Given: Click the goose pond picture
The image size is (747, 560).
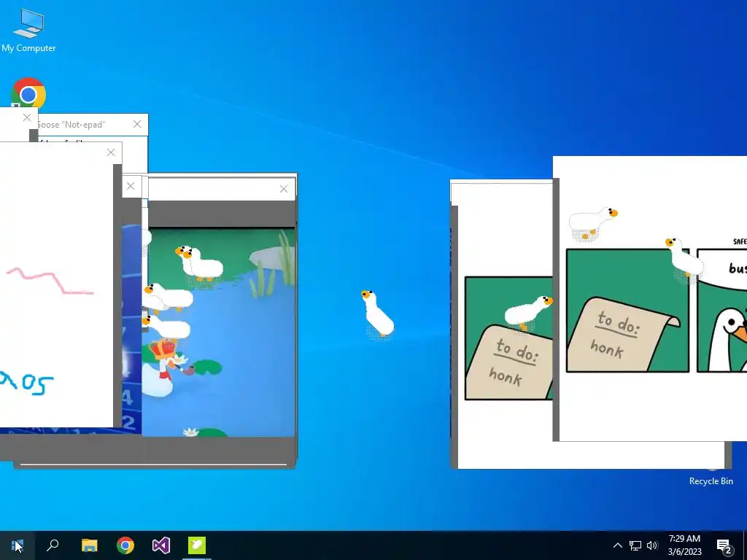Looking at the screenshot, I should 219,332.
